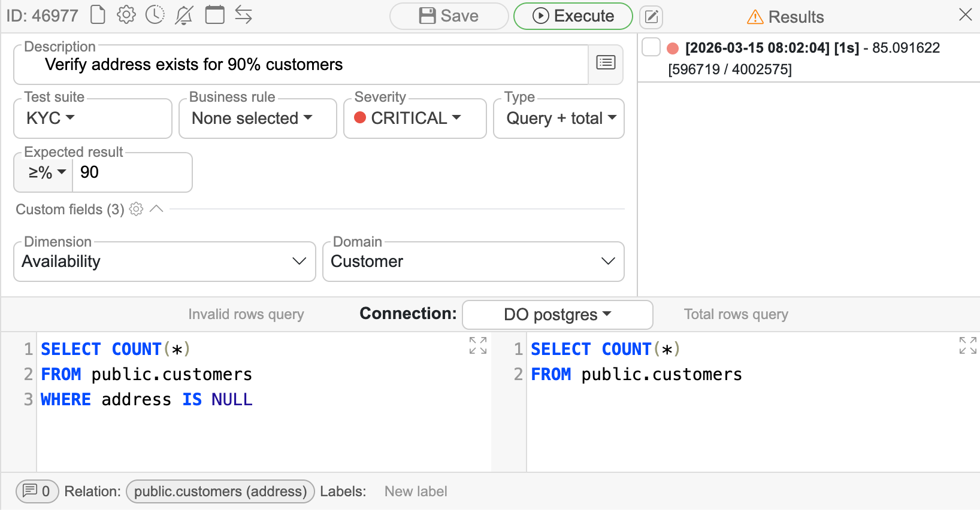Image resolution: width=980 pixels, height=510 pixels.
Task: Toggle the muted notifications bell icon
Action: [x=184, y=15]
